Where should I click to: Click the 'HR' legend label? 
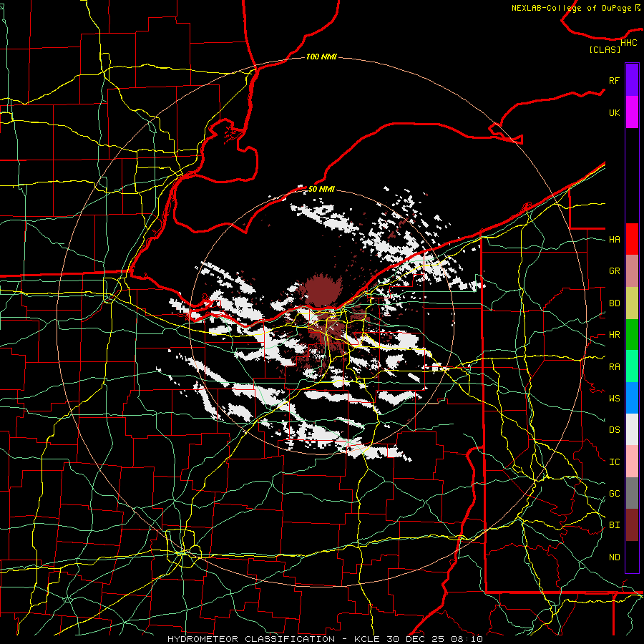pyautogui.click(x=614, y=335)
